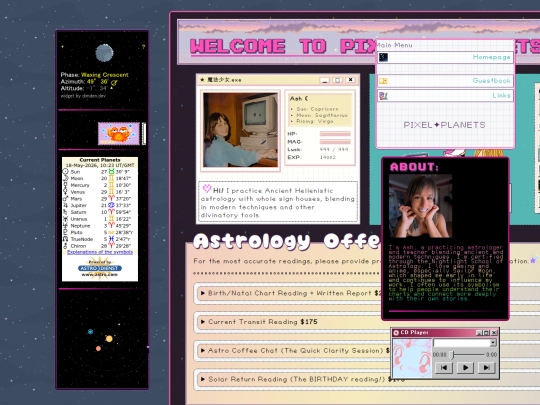
Task: Click the EXP: 14002 value
Action: click(x=328, y=157)
